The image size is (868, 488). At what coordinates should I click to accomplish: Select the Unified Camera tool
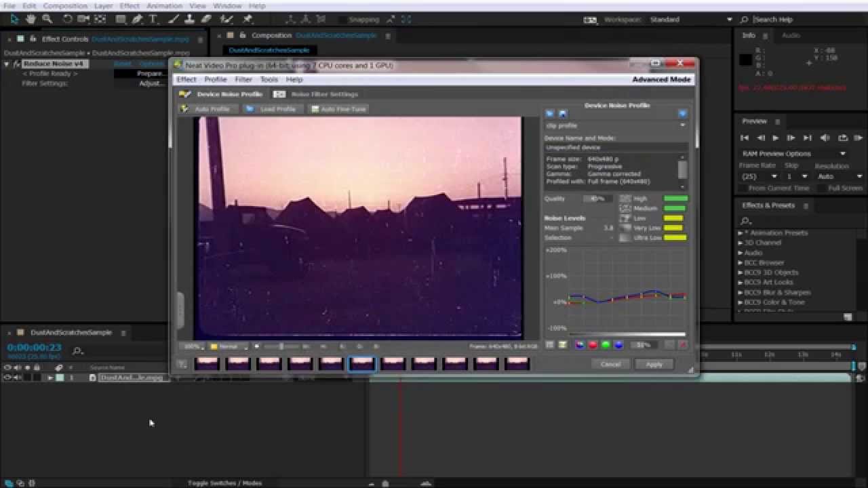(x=83, y=19)
